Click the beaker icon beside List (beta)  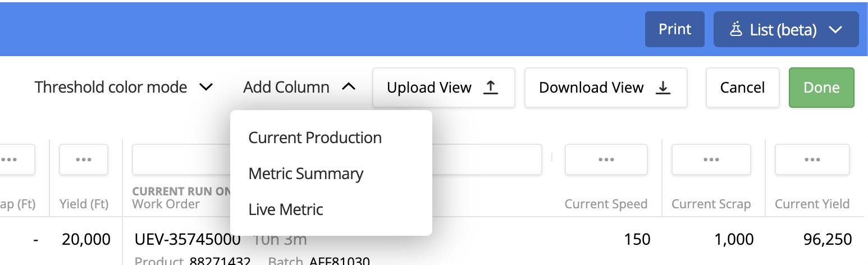pos(735,30)
